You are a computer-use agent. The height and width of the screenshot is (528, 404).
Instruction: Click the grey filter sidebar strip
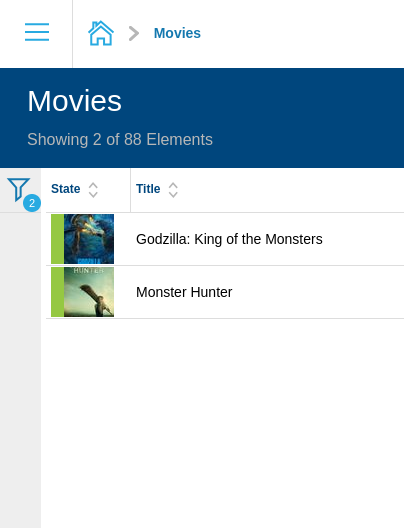[x=21, y=370]
